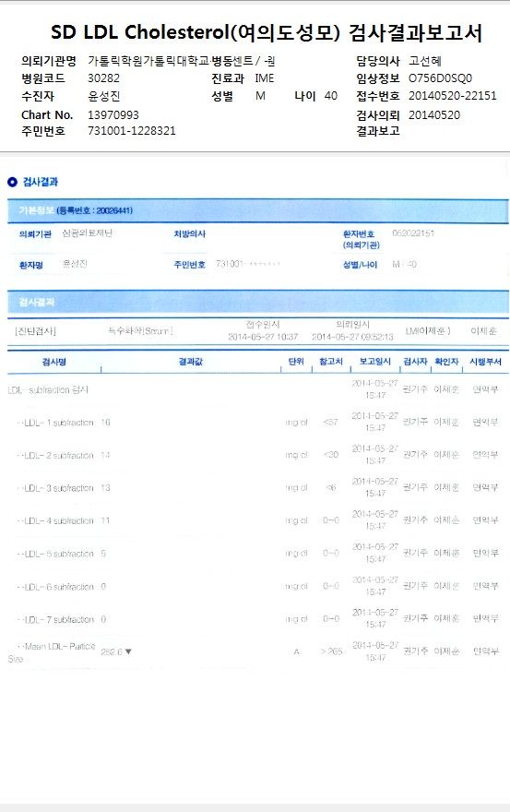Click the 접수번호 value 20140520-22151
Viewport: 510px width, 812px height.
[453, 96]
